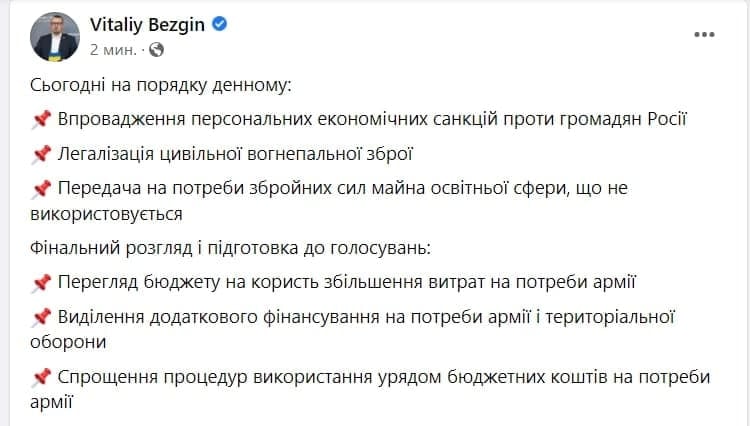
Task: Click the 'Сьогодні на порядку денному:' heading text
Action: [161, 85]
